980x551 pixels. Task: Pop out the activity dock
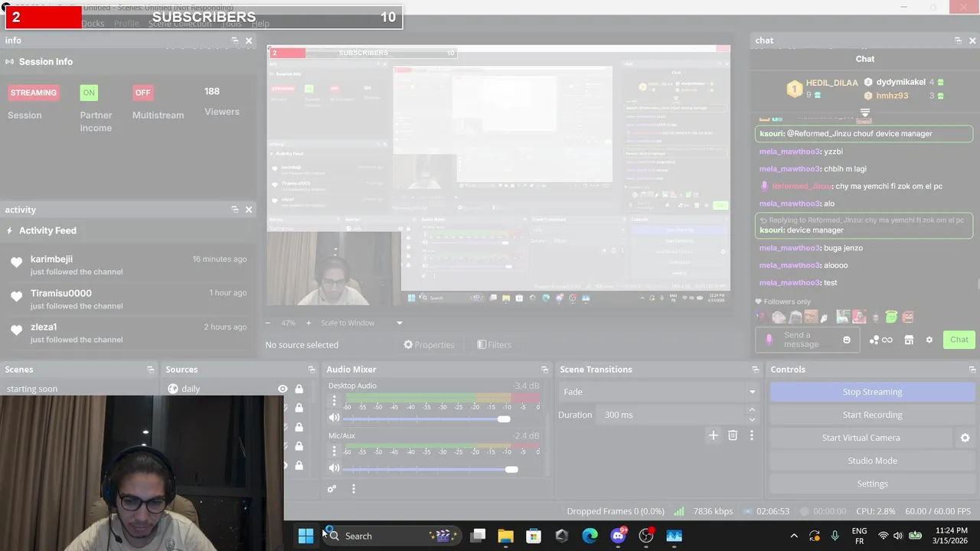pyautogui.click(x=235, y=210)
